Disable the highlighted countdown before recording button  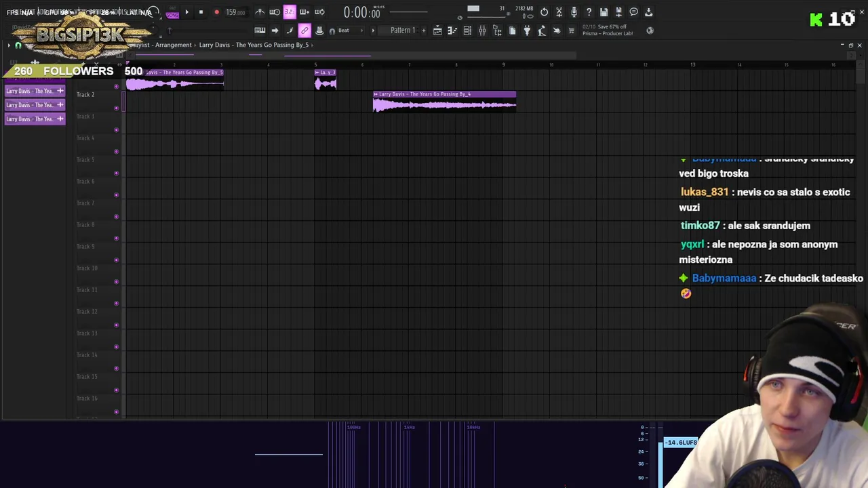click(290, 12)
